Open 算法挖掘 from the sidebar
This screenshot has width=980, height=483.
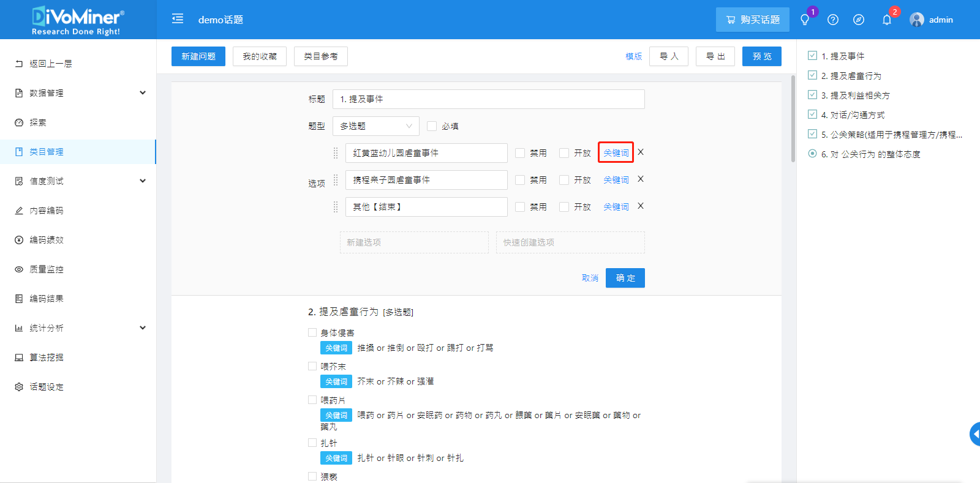pyautogui.click(x=47, y=358)
